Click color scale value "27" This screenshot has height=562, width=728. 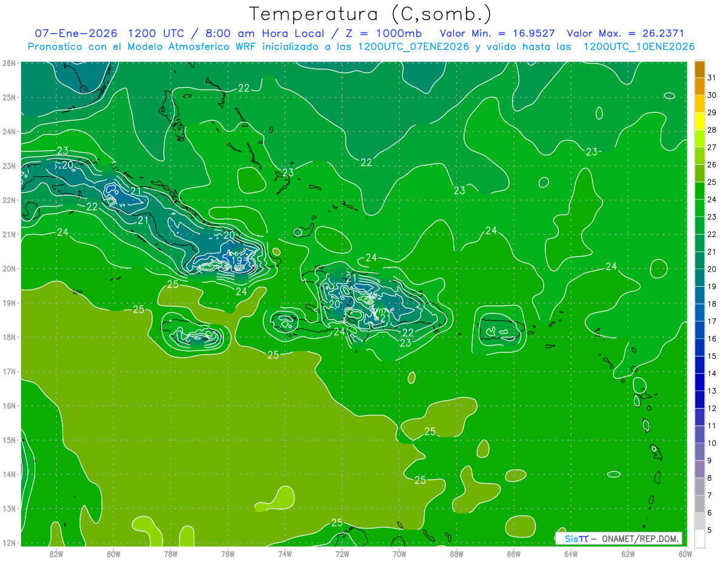[x=712, y=147]
